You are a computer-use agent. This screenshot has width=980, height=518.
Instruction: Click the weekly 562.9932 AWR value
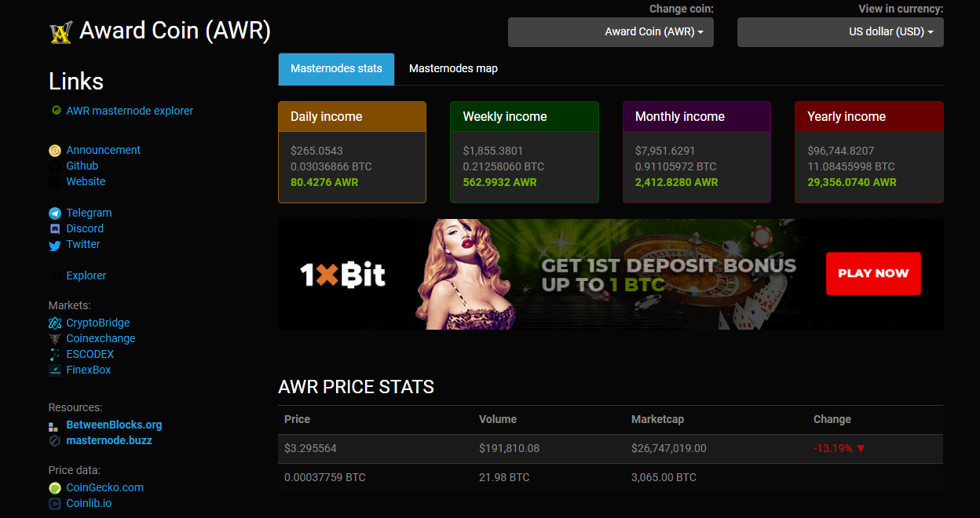point(499,182)
